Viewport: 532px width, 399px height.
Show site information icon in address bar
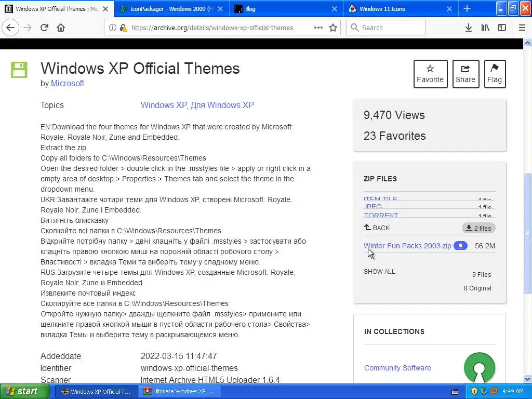(x=112, y=28)
